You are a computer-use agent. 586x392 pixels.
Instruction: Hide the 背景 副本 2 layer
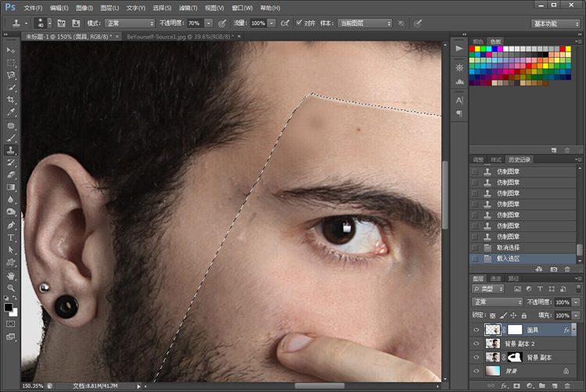(476, 344)
